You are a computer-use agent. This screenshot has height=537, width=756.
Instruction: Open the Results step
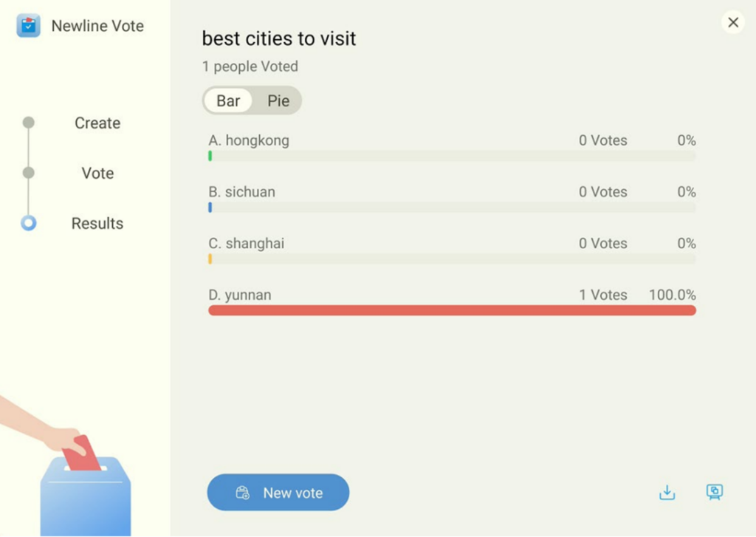(x=97, y=224)
